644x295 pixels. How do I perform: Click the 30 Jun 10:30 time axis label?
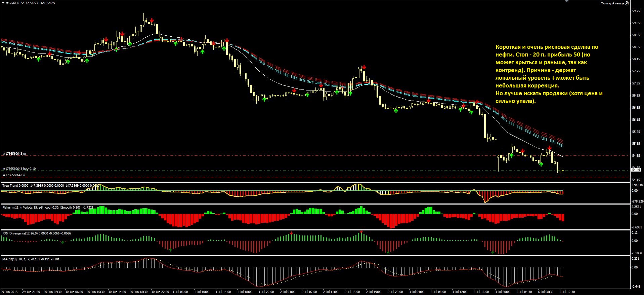click(95, 292)
